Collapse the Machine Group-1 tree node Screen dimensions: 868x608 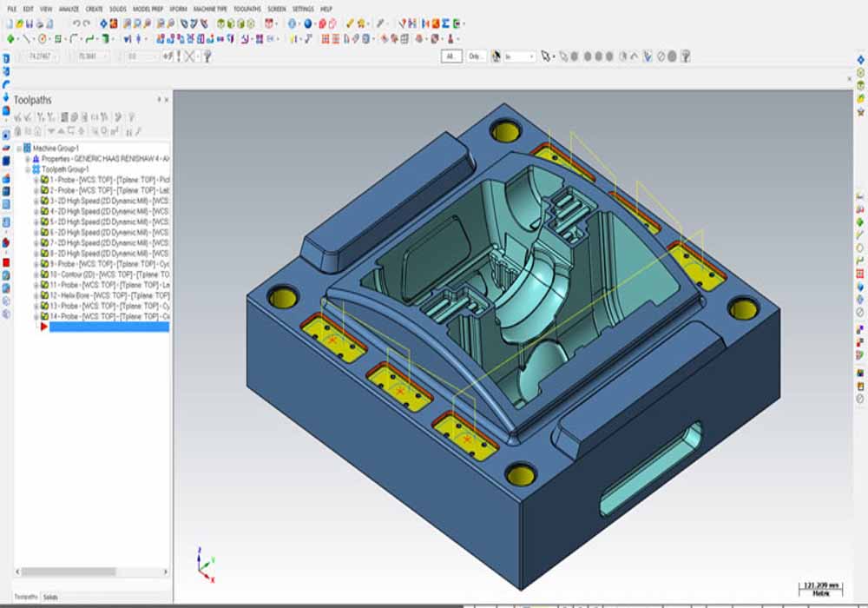pyautogui.click(x=20, y=149)
